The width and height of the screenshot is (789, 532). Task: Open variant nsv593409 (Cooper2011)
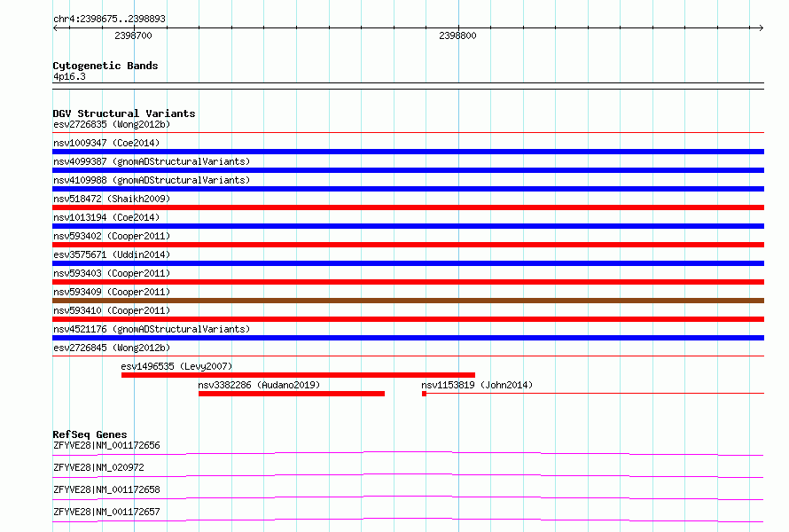pos(112,292)
